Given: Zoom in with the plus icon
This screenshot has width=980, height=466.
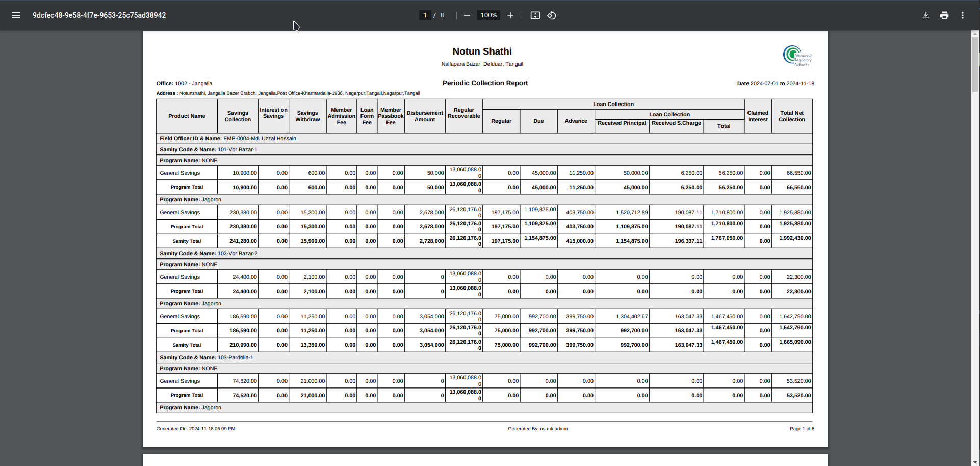Looking at the screenshot, I should (x=510, y=15).
